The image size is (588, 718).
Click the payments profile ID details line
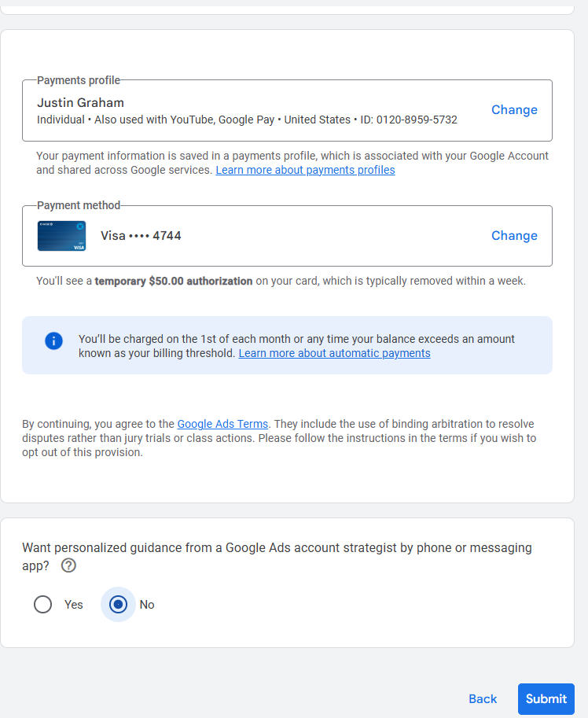[247, 120]
